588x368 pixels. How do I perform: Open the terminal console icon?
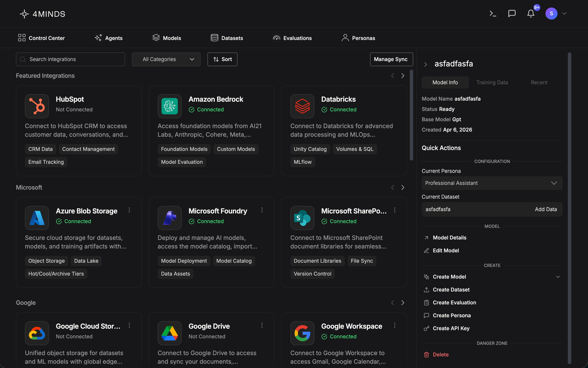pyautogui.click(x=493, y=14)
